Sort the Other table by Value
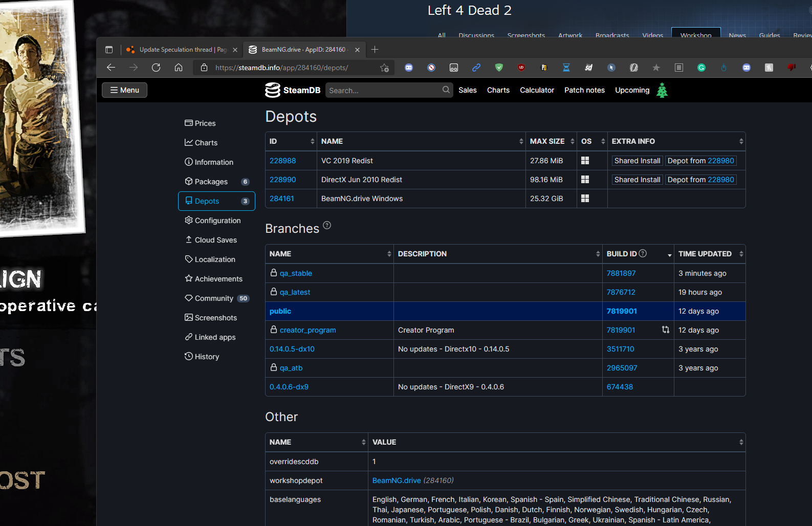 pos(557,442)
